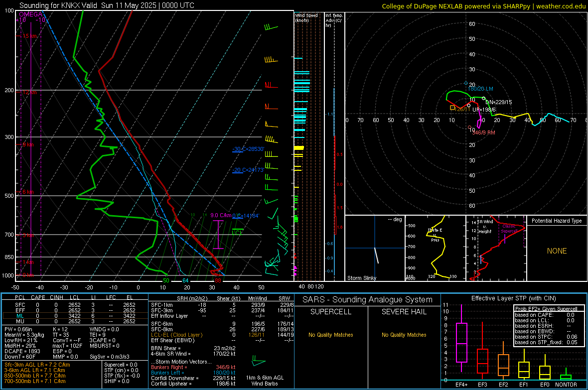The image size is (588, 390).
Task: Click the 'Classic Supercell' magenta label
Action: 509,229
